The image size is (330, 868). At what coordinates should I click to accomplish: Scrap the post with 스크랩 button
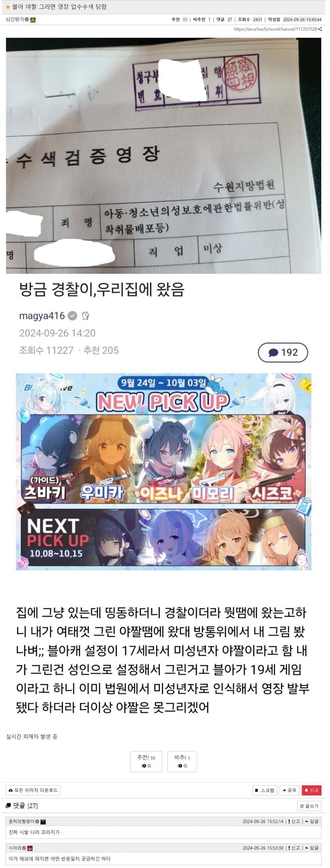[265, 790]
